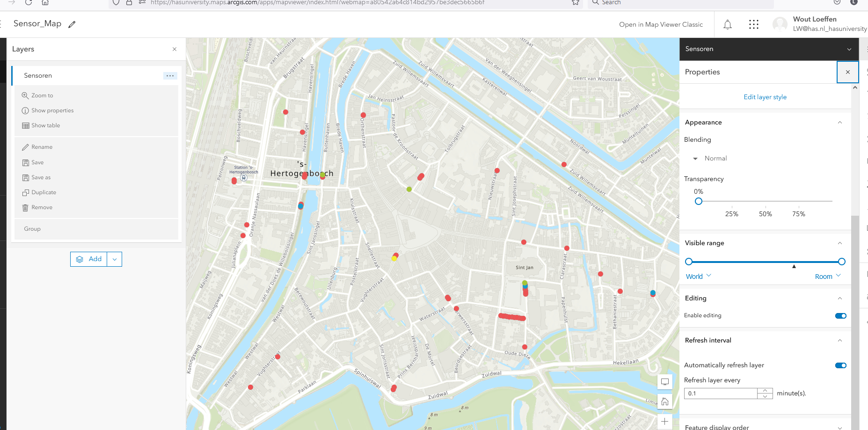Click the browser address bar URL
The height and width of the screenshot is (430, 868).
[317, 2]
